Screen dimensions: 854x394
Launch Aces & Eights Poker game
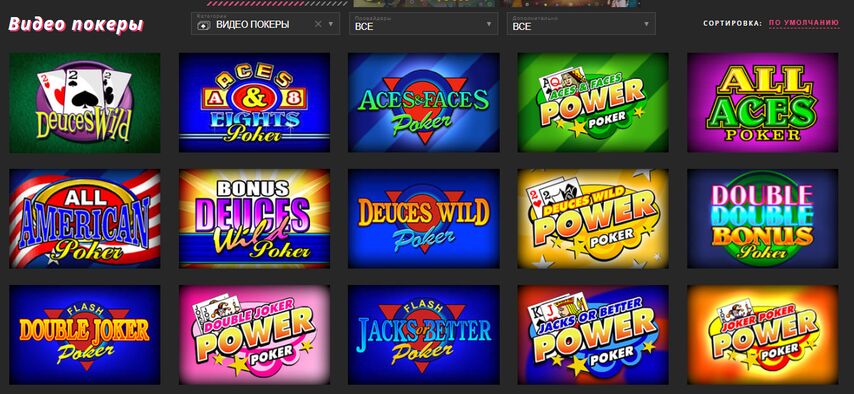point(254,102)
